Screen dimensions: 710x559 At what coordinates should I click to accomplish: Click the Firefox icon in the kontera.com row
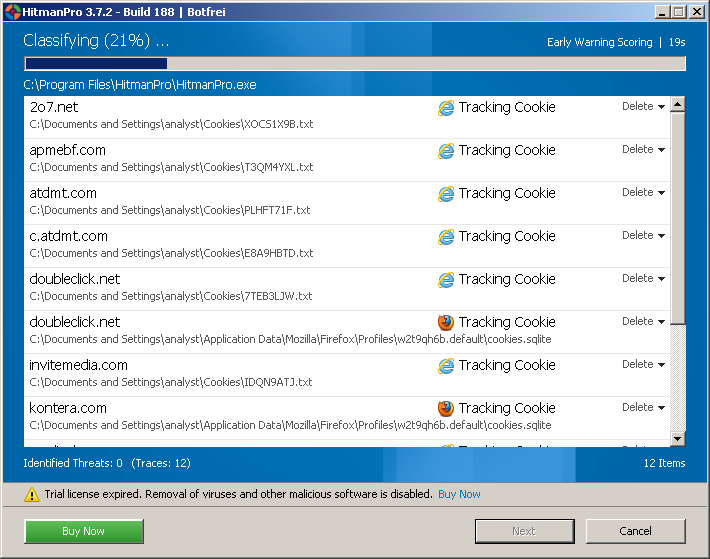(446, 408)
